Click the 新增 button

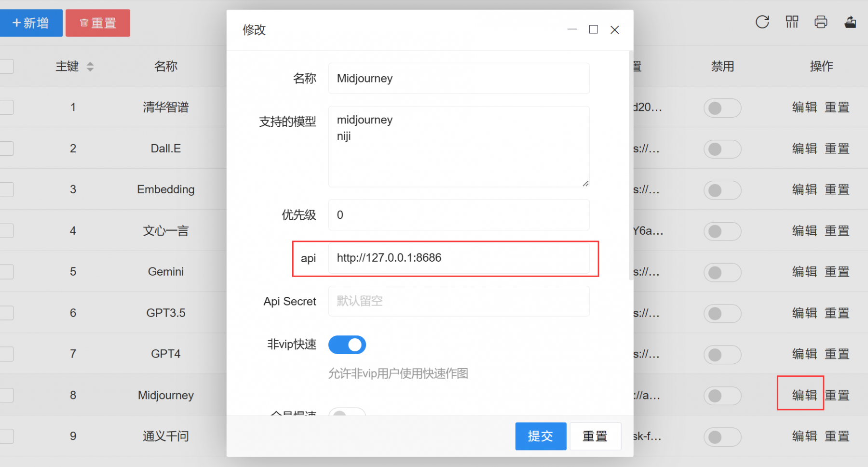point(31,23)
